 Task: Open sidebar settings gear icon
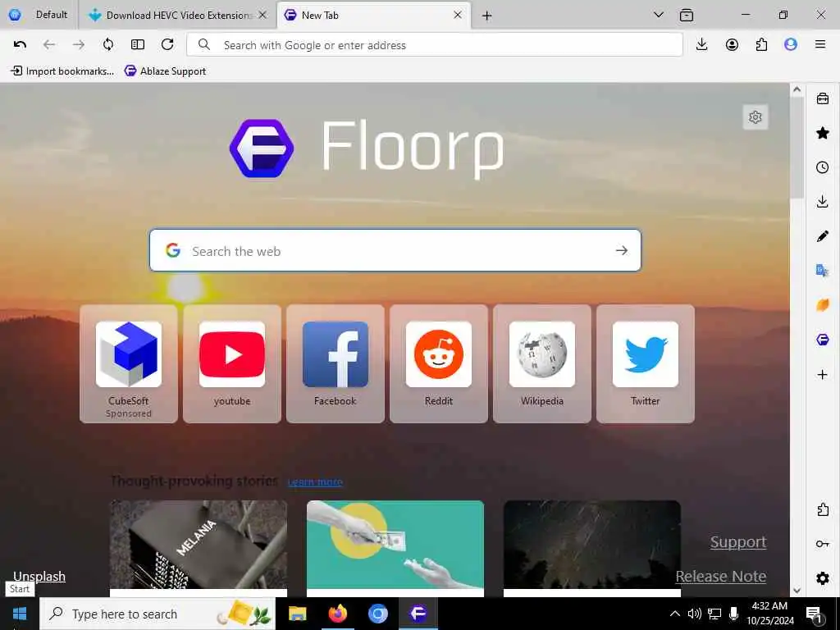click(x=823, y=578)
